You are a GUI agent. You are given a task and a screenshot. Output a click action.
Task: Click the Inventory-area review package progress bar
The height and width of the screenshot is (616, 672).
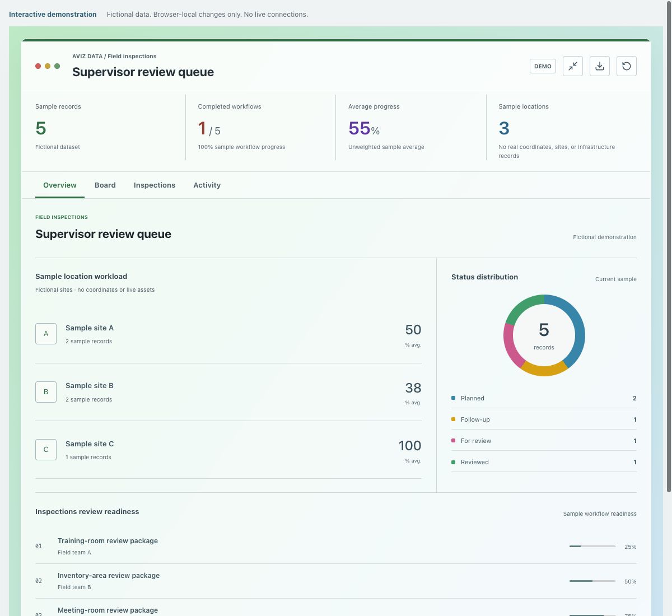tap(592, 581)
